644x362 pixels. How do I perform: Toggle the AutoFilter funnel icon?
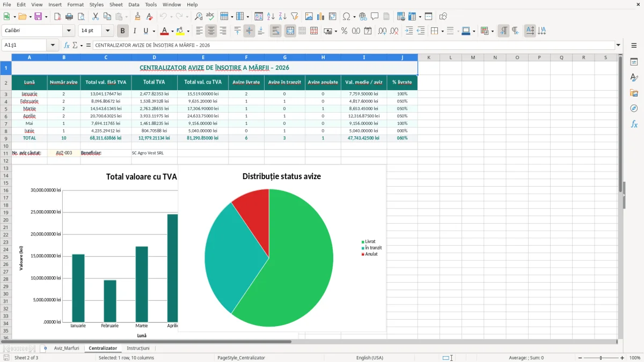pos(295,17)
